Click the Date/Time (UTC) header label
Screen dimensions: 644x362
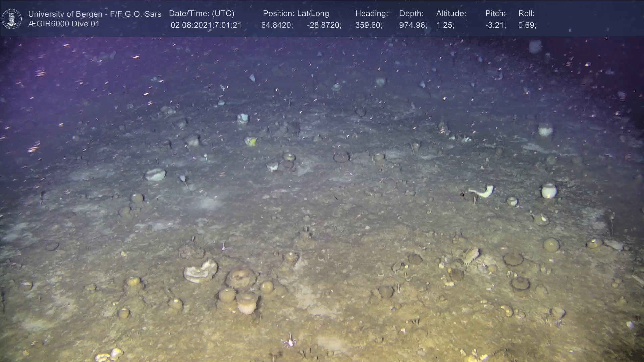(202, 13)
